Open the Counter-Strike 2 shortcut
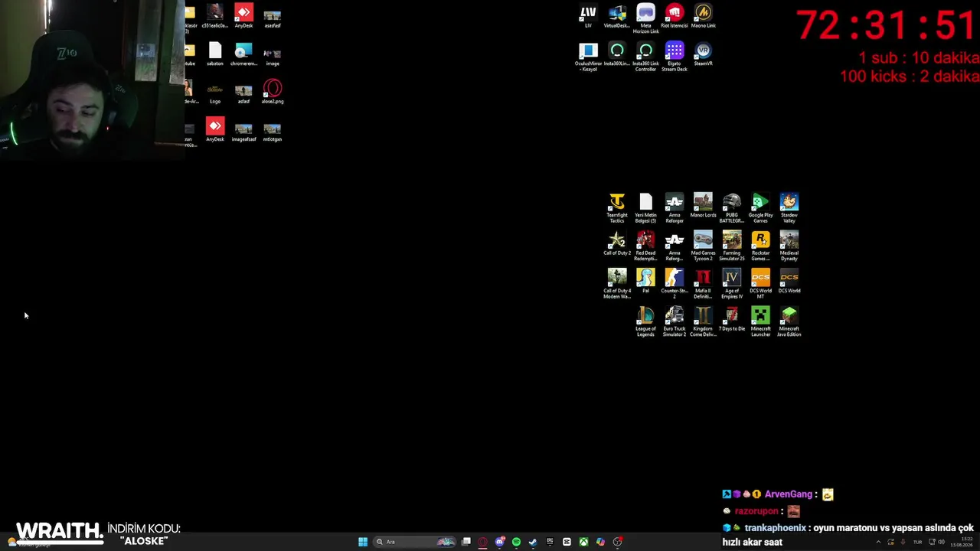 (x=675, y=284)
